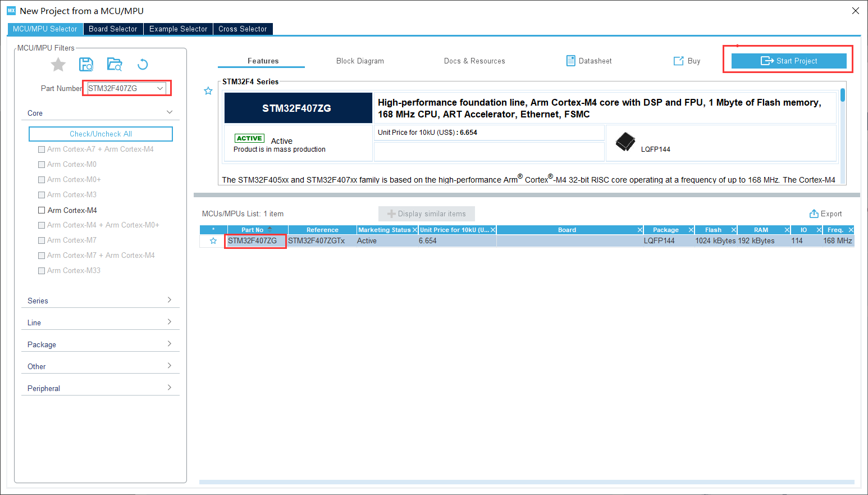Open the Datasheet link
Screen dimensions: 868x495
(595, 61)
